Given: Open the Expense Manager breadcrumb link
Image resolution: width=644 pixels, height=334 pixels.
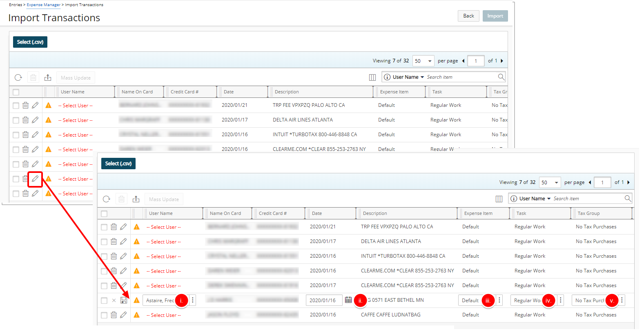Looking at the screenshot, I should pyautogui.click(x=43, y=5).
